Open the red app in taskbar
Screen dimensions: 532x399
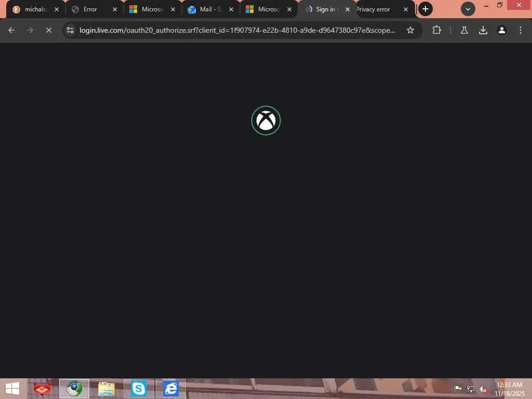pos(42,389)
